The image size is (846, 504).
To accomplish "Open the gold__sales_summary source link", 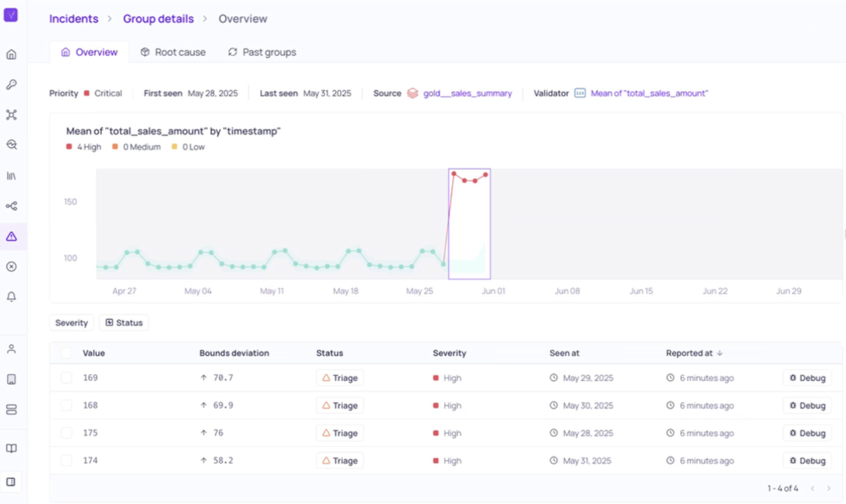I will [467, 93].
